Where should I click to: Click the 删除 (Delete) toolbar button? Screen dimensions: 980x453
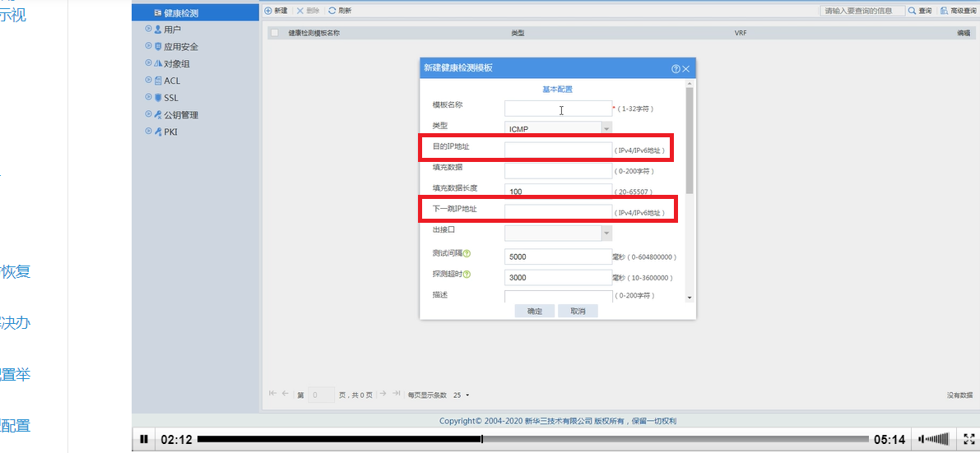(x=308, y=11)
